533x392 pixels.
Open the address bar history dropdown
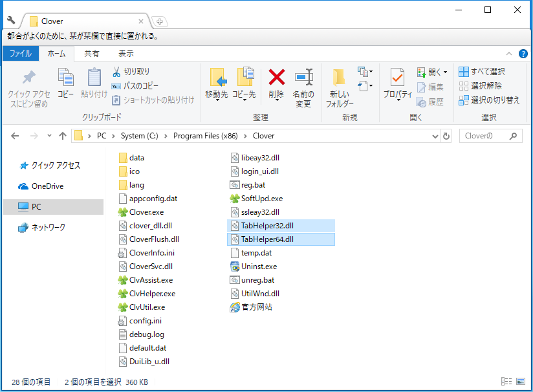435,136
